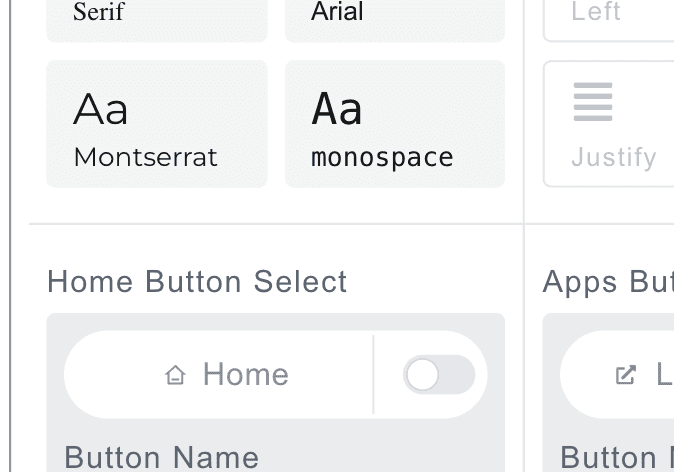The height and width of the screenshot is (472, 674).
Task: Select the Montserrat font option
Action: tap(157, 124)
